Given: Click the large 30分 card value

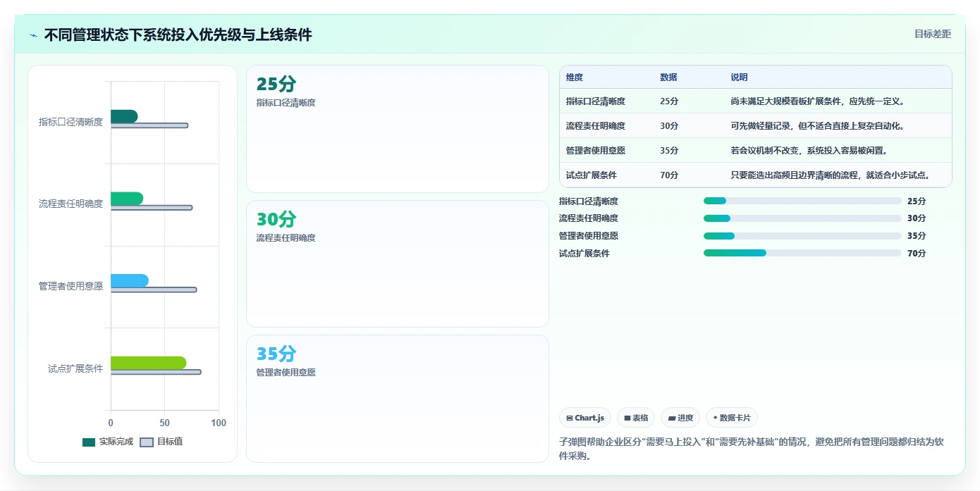Looking at the screenshot, I should point(276,219).
